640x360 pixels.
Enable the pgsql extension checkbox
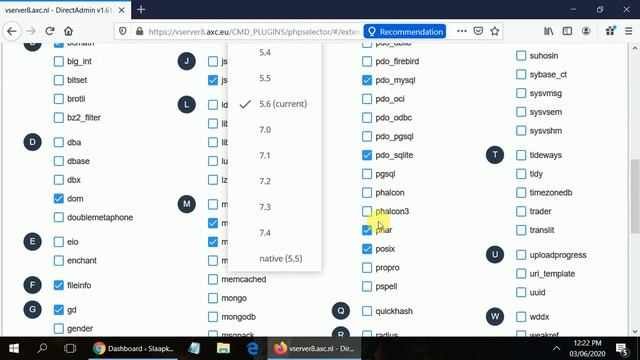pos(367,174)
